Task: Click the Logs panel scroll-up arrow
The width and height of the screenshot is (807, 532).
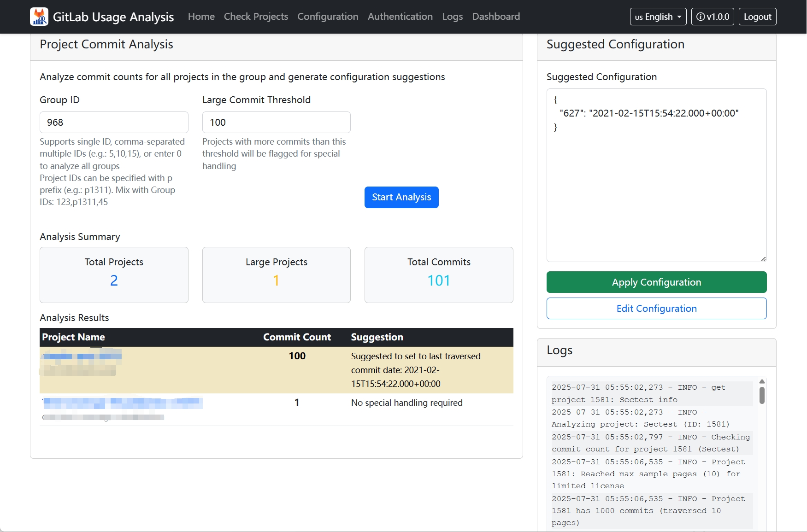Action: pyautogui.click(x=762, y=381)
